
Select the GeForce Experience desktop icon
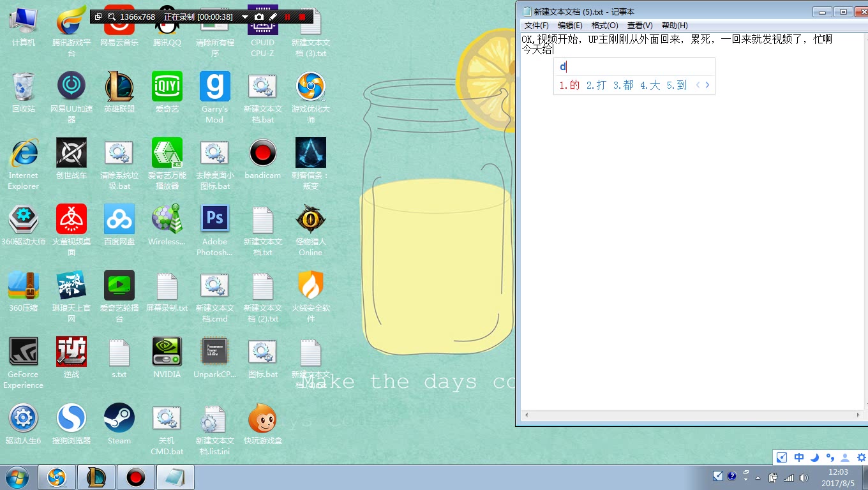coord(24,363)
